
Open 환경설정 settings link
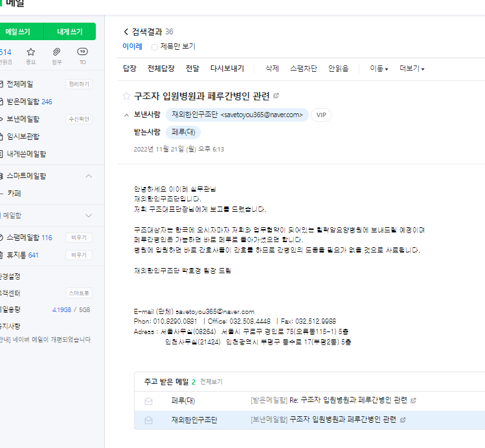click(x=10, y=276)
